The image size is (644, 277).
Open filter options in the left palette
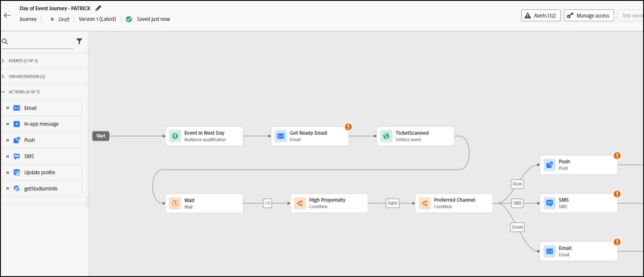tap(79, 41)
